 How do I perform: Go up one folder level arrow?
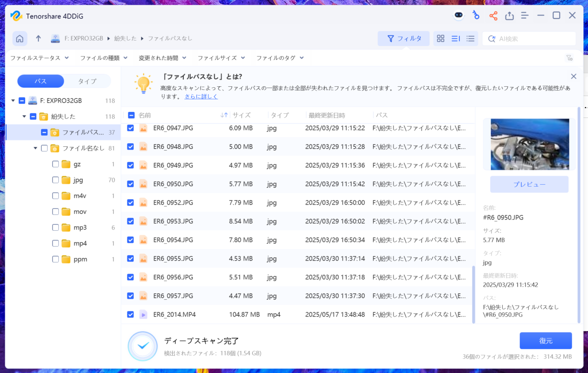pos(38,38)
